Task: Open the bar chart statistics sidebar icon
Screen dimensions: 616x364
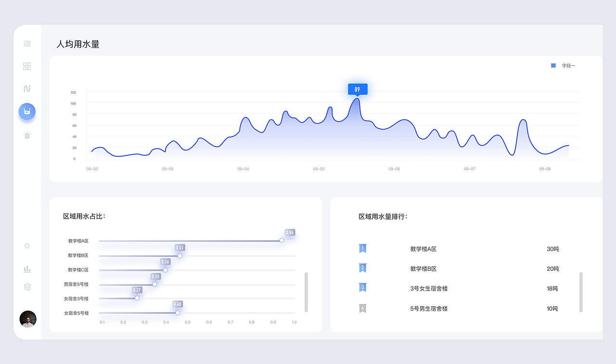Action: (x=27, y=269)
